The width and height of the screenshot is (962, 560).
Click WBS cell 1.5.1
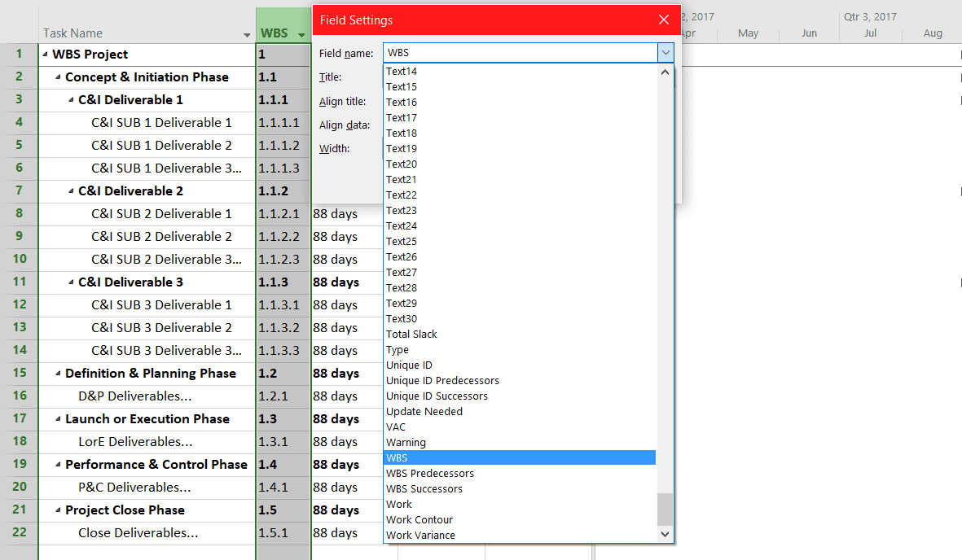(x=283, y=533)
